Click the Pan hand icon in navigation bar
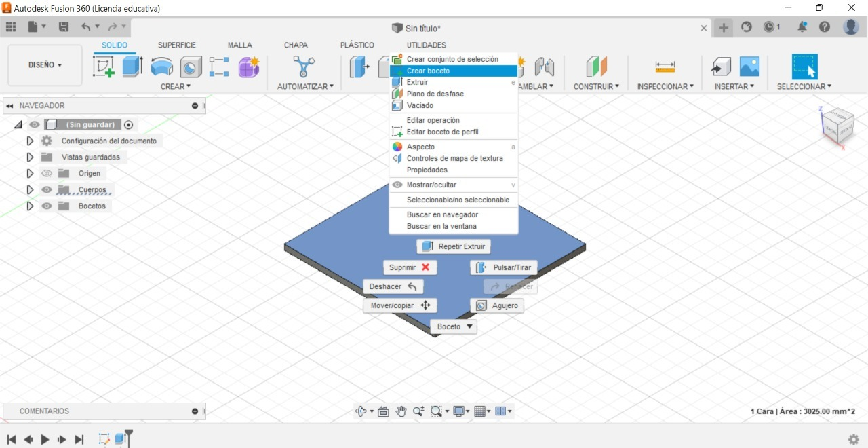The height and width of the screenshot is (448, 868). point(401,411)
